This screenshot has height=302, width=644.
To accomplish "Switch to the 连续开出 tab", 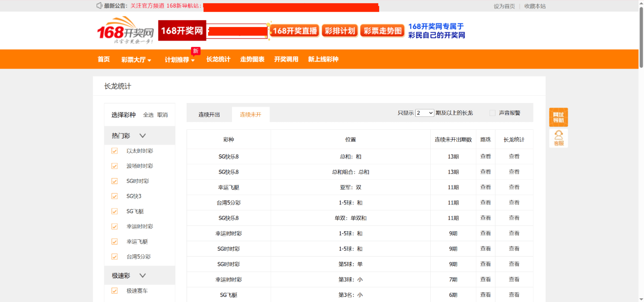I will pos(209,115).
